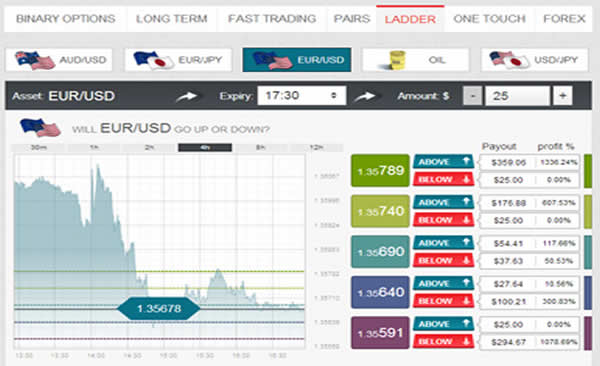Select the LADDER tab
600x366 pixels.
coord(410,19)
